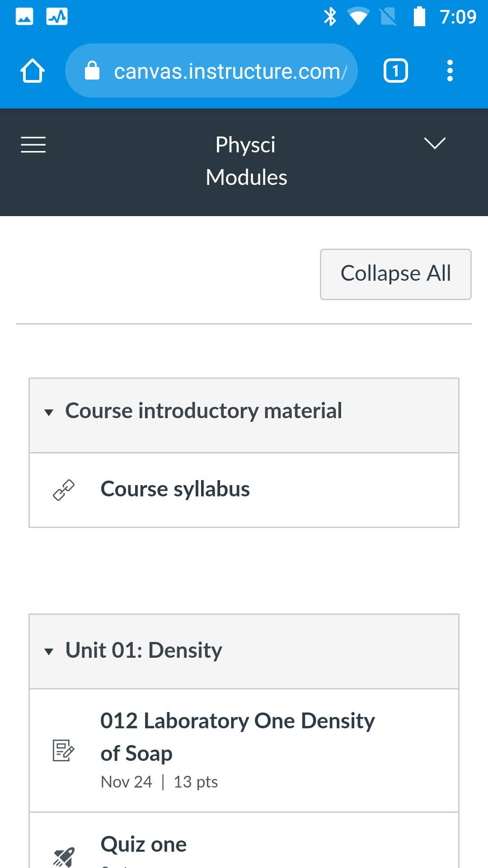Viewport: 488px width, 868px height.
Task: Tap the battery icon in status bar
Action: tap(419, 17)
